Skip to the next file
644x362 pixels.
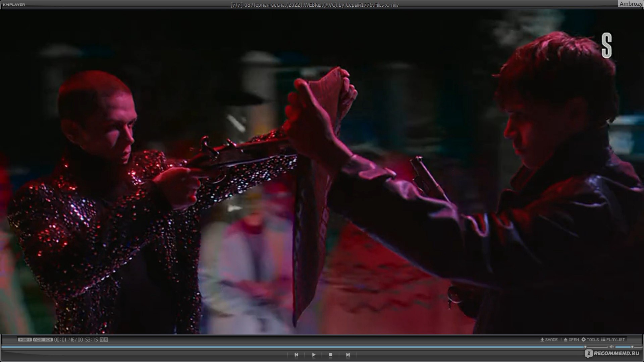tap(348, 355)
